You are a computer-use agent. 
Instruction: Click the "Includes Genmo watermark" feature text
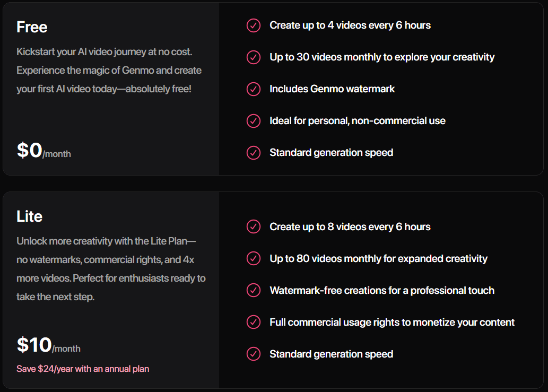point(332,89)
